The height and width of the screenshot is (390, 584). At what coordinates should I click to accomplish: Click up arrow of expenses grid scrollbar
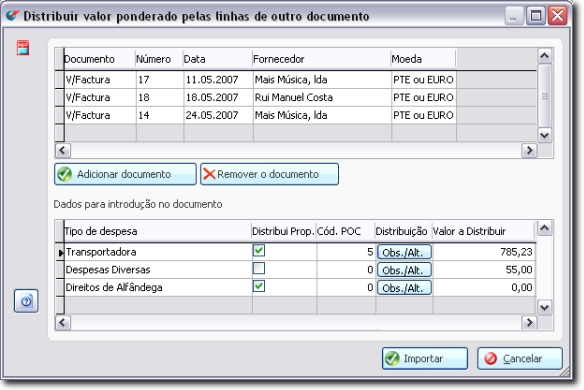click(545, 228)
